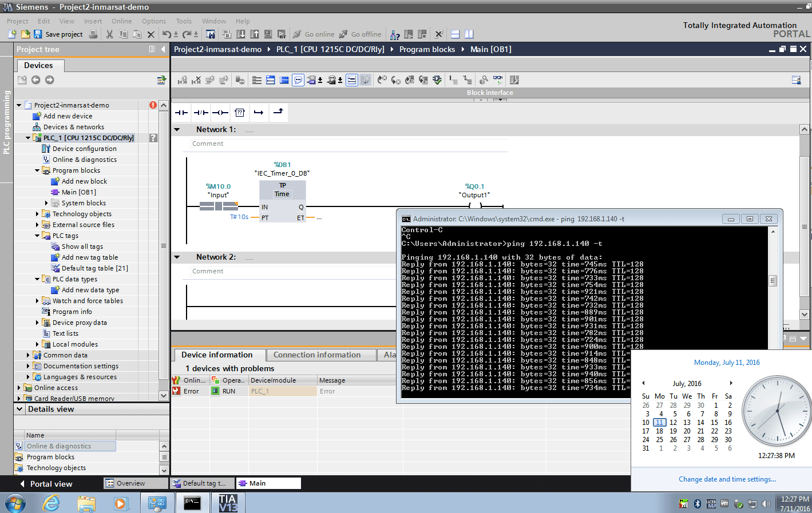Click the Open branch instruction icon
812x513 pixels.
[x=259, y=113]
